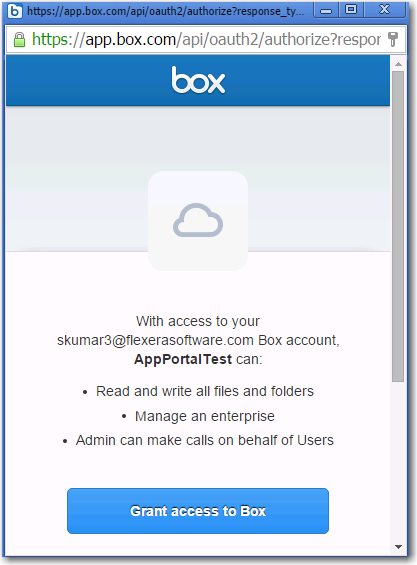
Task: Click empty scrollbar track below thumb
Action: click(398, 461)
